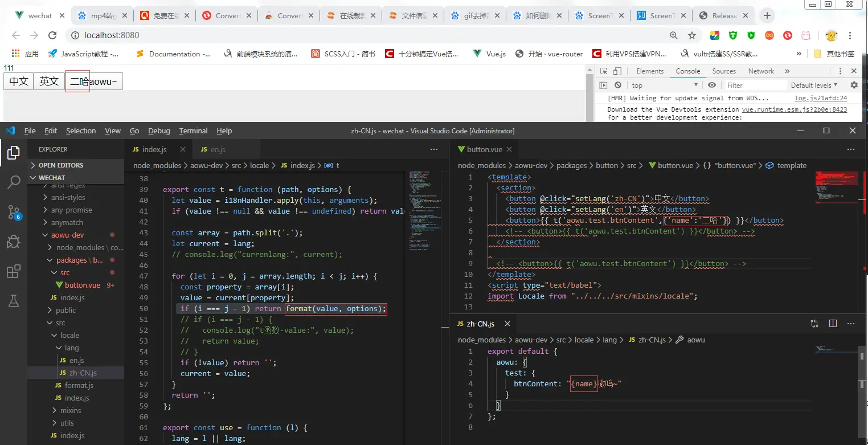Open the log.js?1afd:24 source link
The width and height of the screenshot is (868, 445).
coord(821,98)
